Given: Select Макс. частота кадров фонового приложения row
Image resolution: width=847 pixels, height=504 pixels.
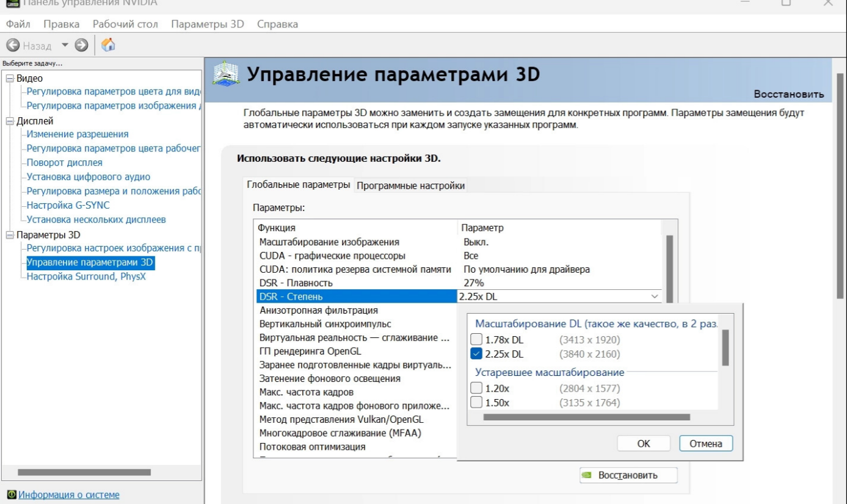Looking at the screenshot, I should click(x=356, y=406).
